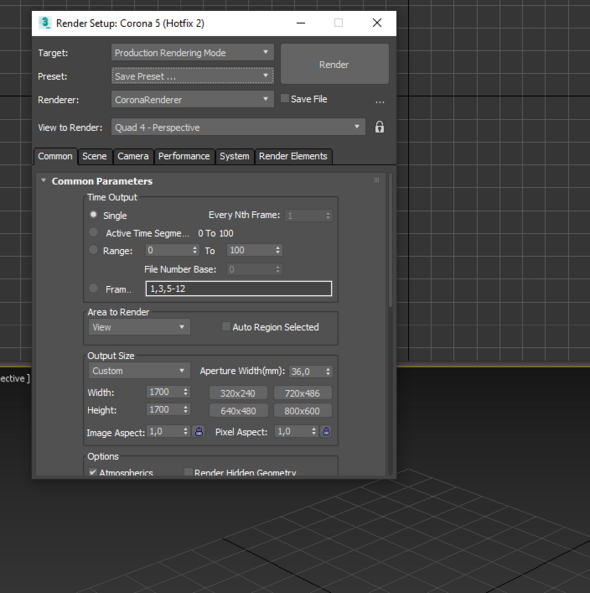Click the Range start value field
This screenshot has height=593, width=590.
(x=169, y=250)
